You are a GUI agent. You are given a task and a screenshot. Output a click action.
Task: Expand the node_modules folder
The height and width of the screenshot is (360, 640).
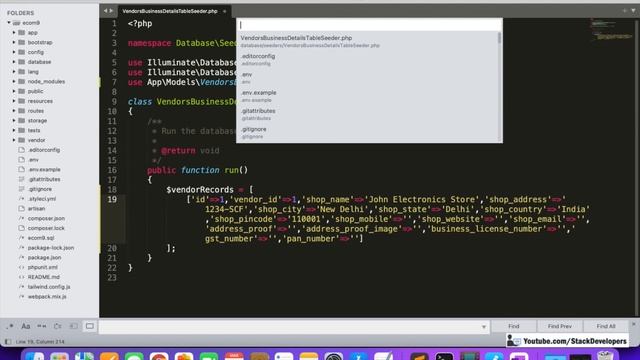(14, 82)
